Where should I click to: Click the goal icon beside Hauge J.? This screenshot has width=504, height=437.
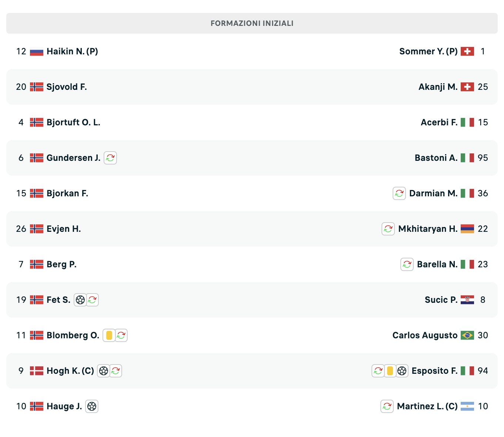click(92, 406)
